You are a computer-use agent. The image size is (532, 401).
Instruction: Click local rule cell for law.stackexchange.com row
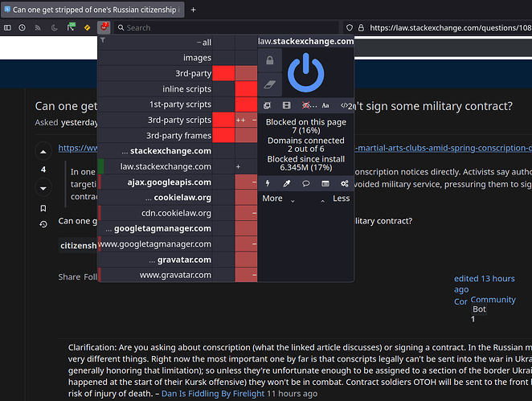click(246, 166)
